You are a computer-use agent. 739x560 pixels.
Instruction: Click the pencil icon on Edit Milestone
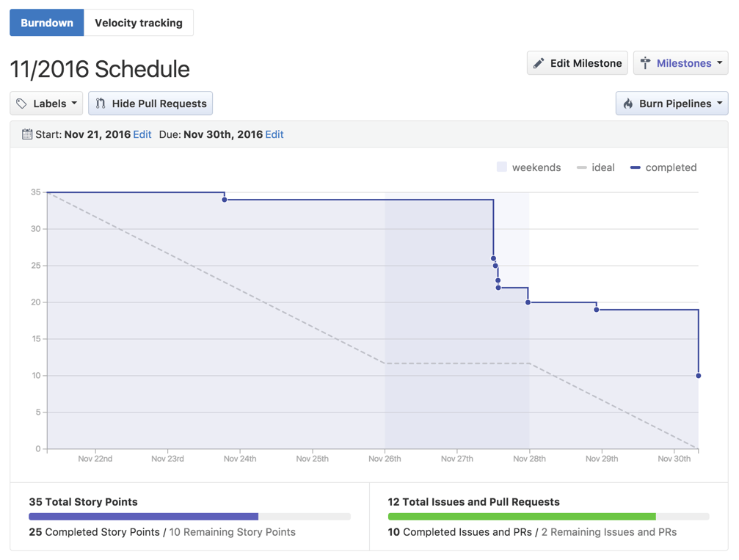pyautogui.click(x=539, y=63)
